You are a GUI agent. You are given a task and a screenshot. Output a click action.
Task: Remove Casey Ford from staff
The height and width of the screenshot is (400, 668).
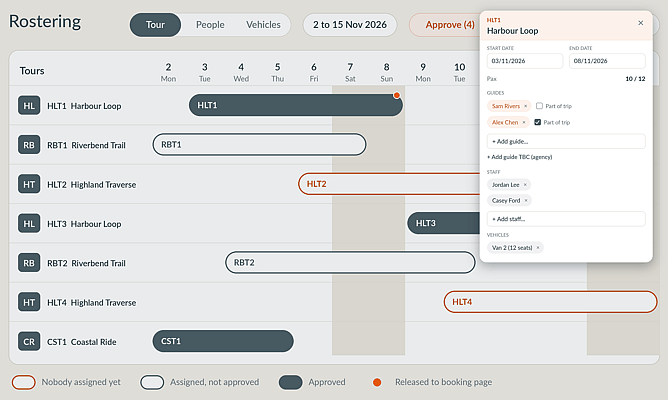pyautogui.click(x=526, y=201)
